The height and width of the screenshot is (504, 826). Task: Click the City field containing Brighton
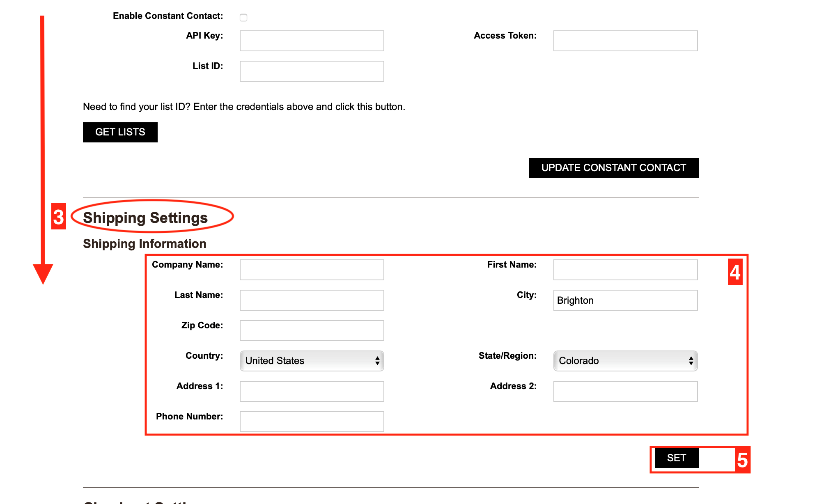(625, 300)
